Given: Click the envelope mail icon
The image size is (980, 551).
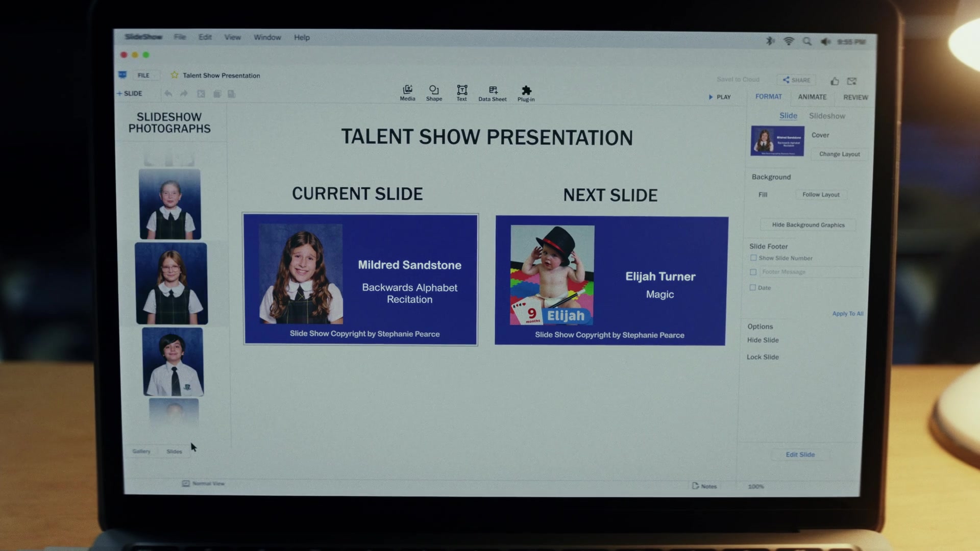Looking at the screenshot, I should (852, 81).
